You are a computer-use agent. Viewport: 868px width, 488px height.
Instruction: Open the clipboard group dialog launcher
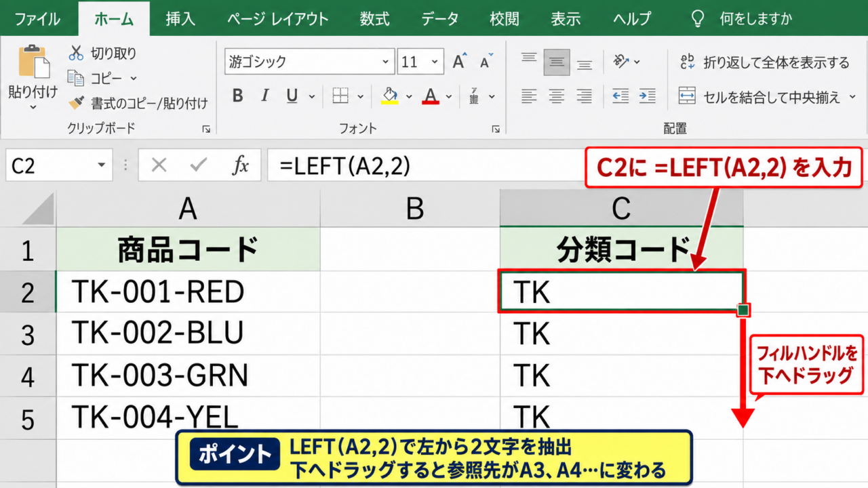206,129
